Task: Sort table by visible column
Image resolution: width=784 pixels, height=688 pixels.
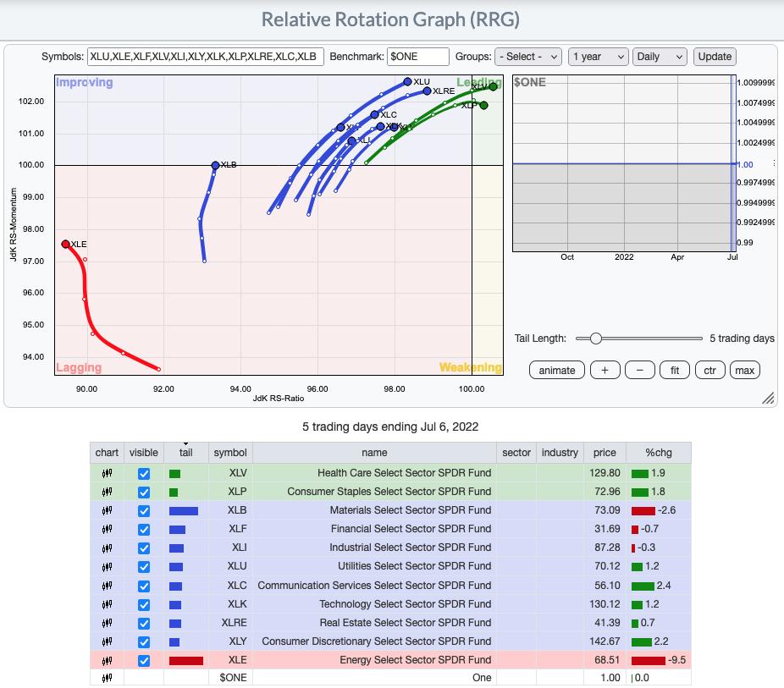Action: 143,453
